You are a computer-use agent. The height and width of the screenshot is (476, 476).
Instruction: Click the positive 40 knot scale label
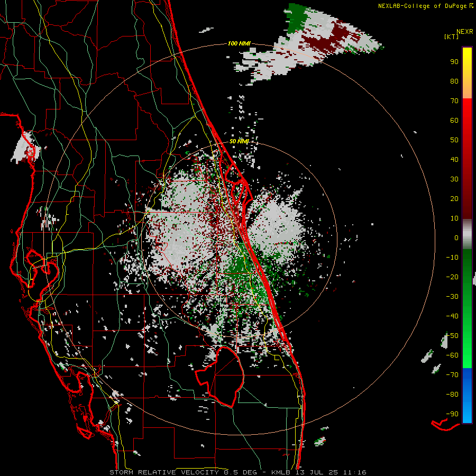454,160
